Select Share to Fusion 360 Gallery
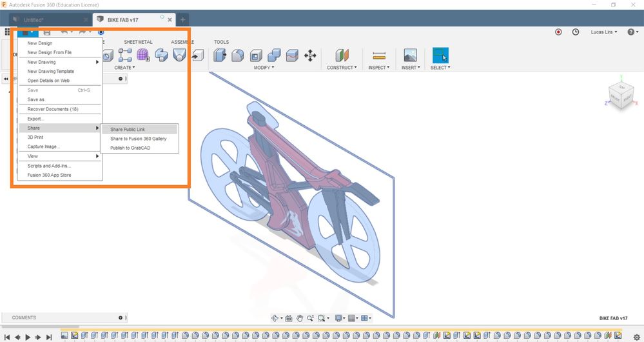The height and width of the screenshot is (342, 644). 140,139
